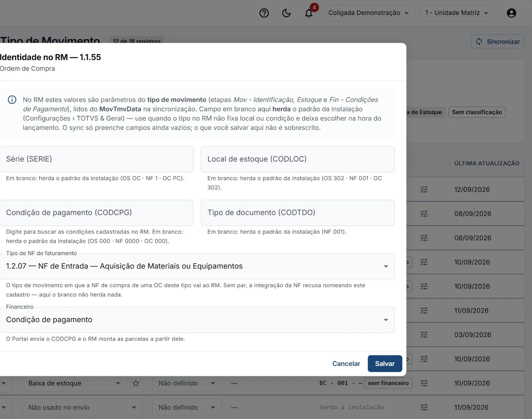Click the 12/09/2026 date cell

472,189
